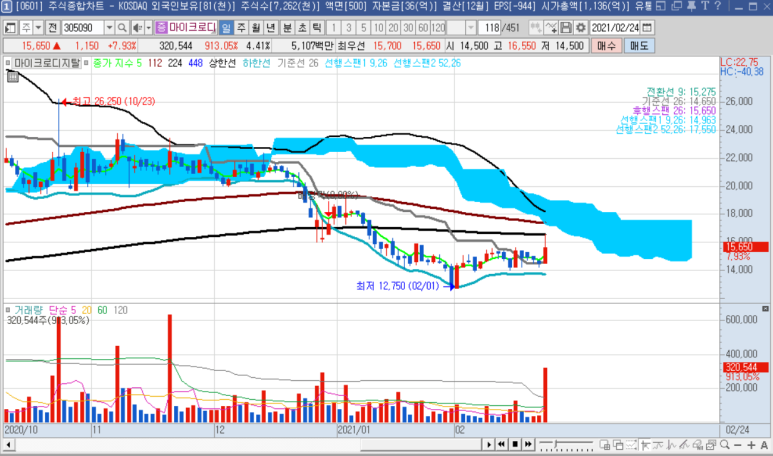Click the crosshair axis tool icon at bottom

644,445
